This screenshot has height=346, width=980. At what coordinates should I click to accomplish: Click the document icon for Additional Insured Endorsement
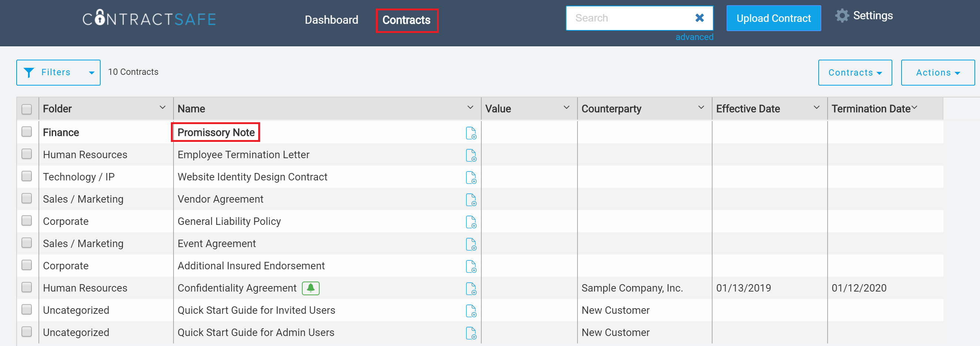pos(471,266)
